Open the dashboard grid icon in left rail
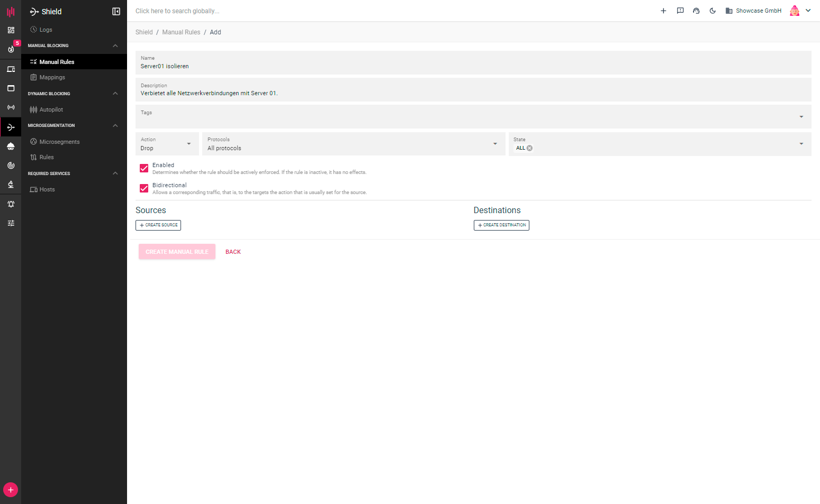820x504 pixels. [11, 30]
